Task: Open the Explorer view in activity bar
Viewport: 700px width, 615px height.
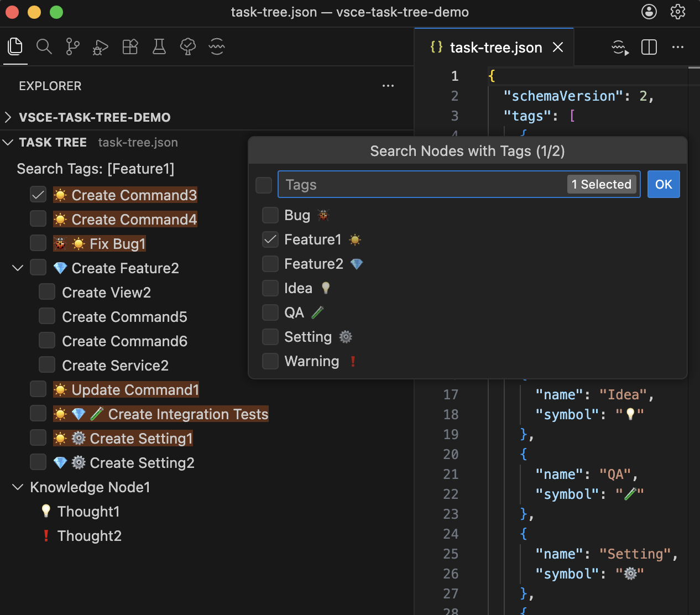Action: [15, 47]
